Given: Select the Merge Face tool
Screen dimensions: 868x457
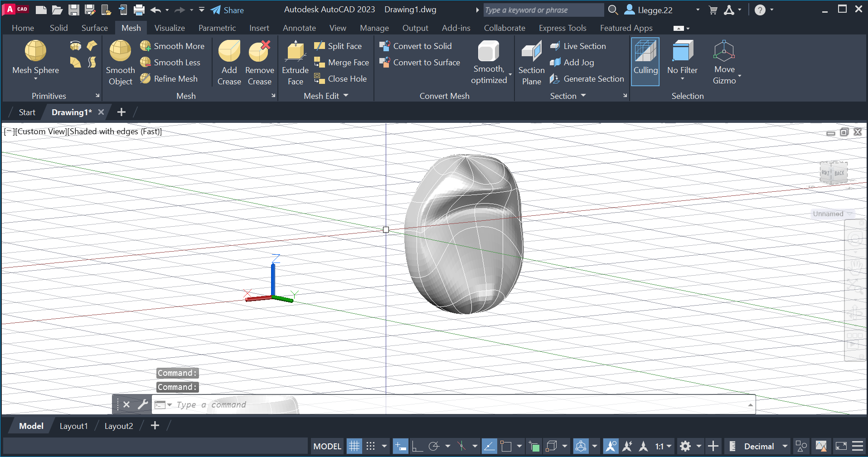Looking at the screenshot, I should pyautogui.click(x=342, y=62).
